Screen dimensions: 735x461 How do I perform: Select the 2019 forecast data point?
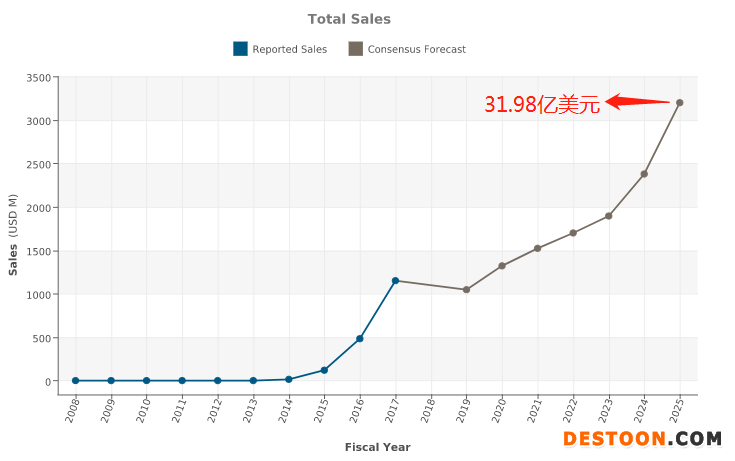[x=467, y=290]
